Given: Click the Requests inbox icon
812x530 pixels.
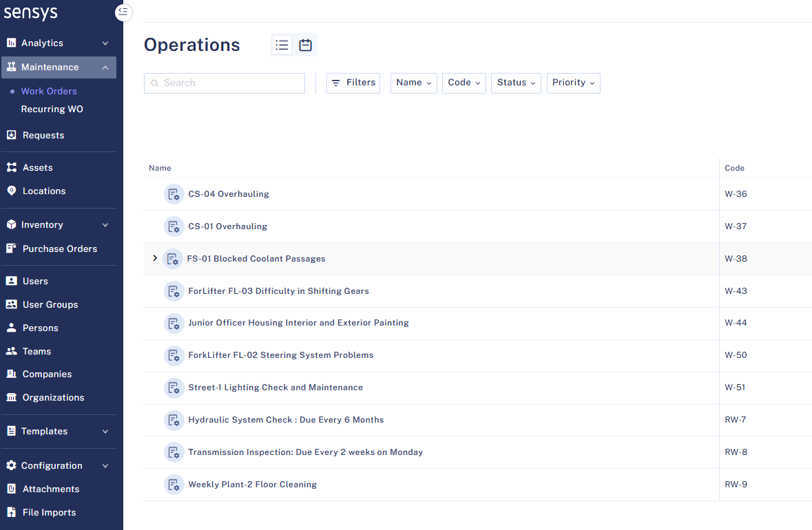Looking at the screenshot, I should click(11, 135).
